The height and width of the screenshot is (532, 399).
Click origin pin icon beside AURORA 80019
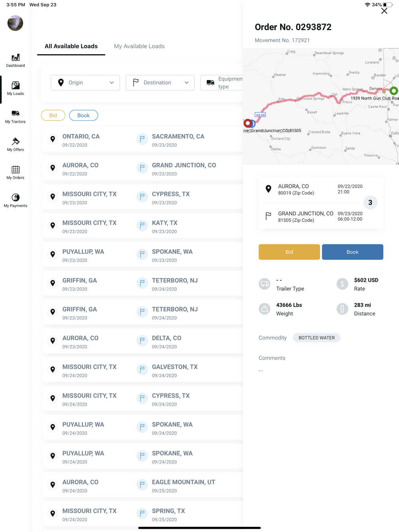[x=269, y=189]
